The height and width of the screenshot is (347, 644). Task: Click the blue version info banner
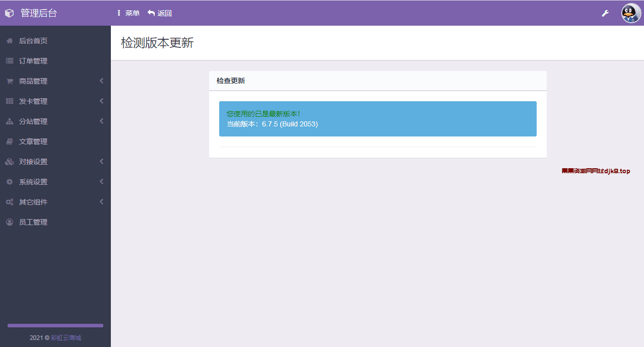[x=377, y=119]
